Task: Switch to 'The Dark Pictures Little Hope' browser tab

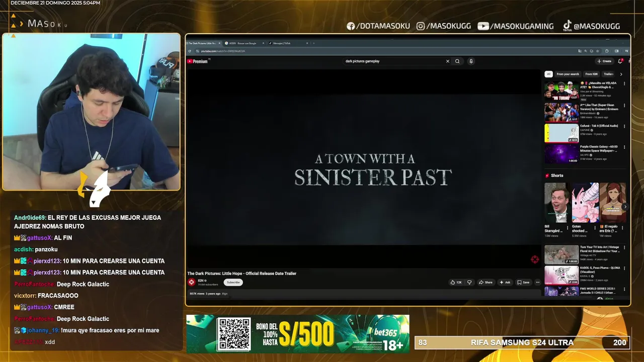Action: [x=201, y=43]
